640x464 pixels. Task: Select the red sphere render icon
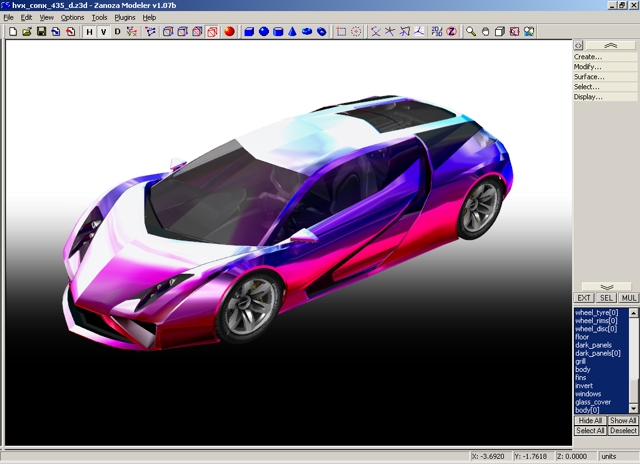(x=229, y=32)
